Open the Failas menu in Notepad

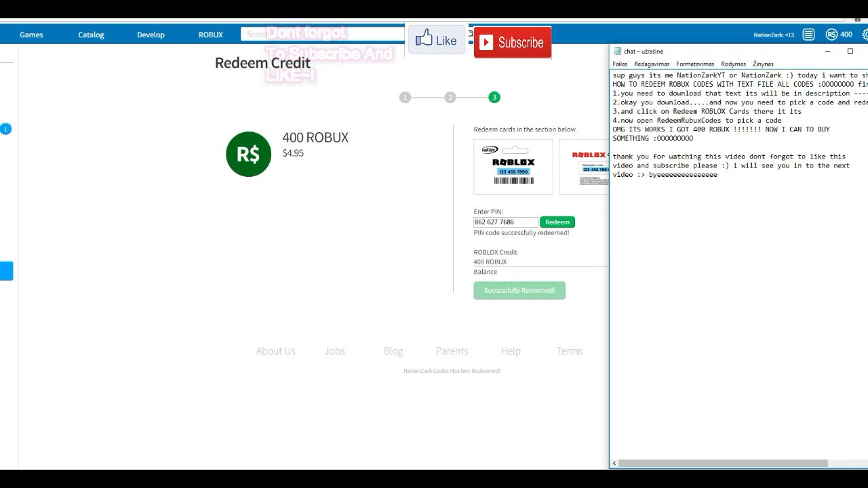pos(620,64)
